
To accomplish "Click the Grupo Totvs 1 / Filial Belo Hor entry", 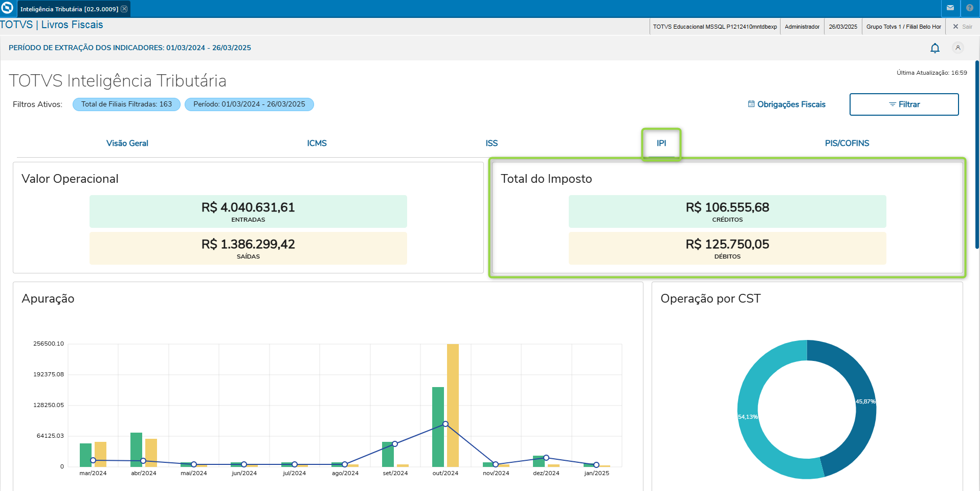I will click(x=904, y=27).
